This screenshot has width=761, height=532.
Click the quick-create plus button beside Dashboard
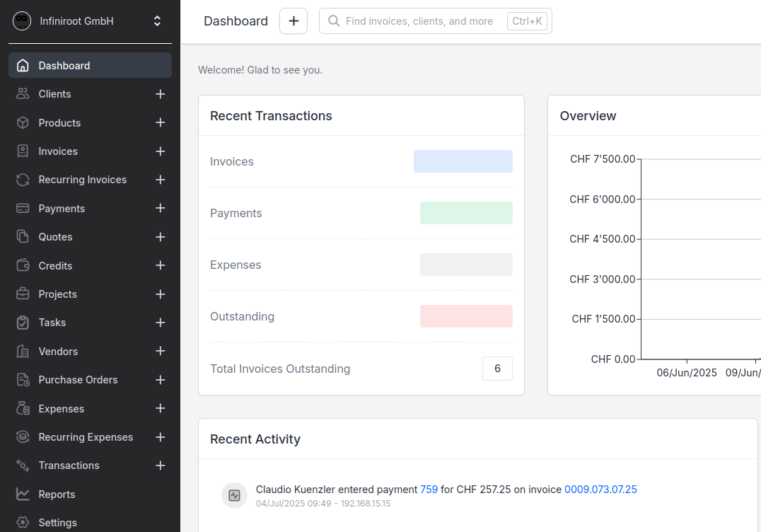coord(294,21)
